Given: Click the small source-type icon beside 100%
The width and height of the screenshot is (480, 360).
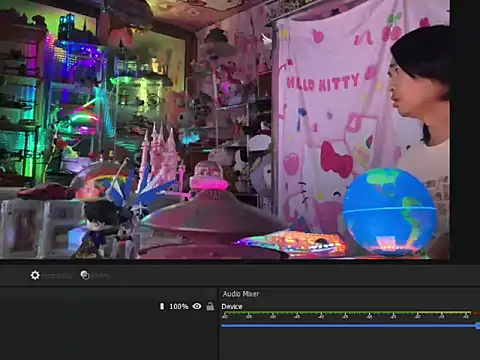Looking at the screenshot, I should coord(162,306).
